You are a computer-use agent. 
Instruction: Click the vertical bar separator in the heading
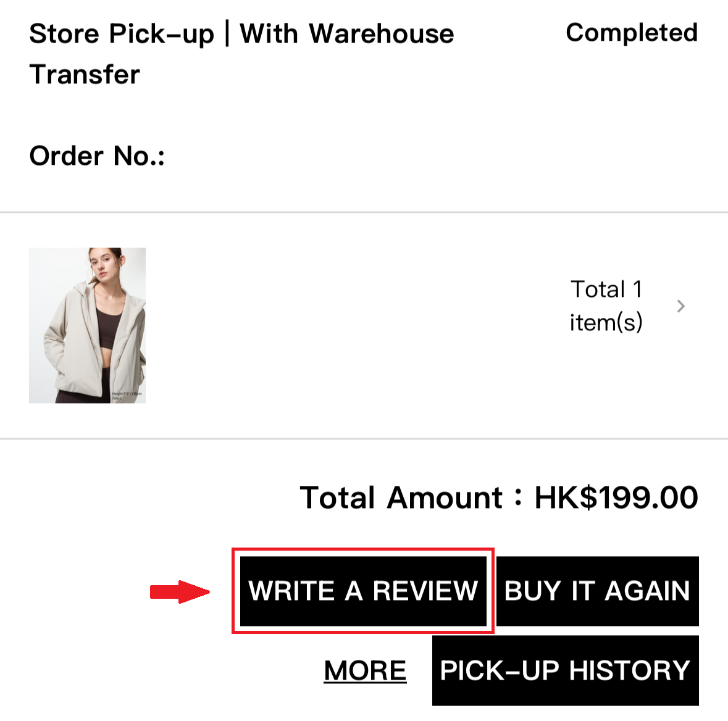227,34
